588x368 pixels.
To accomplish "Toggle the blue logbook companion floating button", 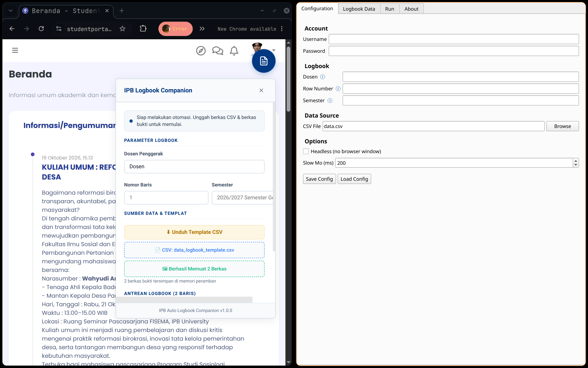I will (264, 61).
